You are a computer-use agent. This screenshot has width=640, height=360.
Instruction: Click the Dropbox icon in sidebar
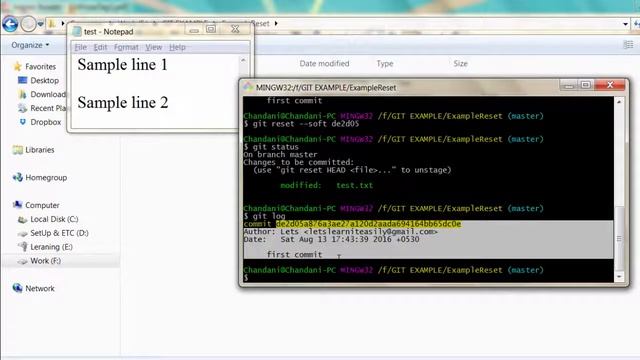tap(22, 122)
